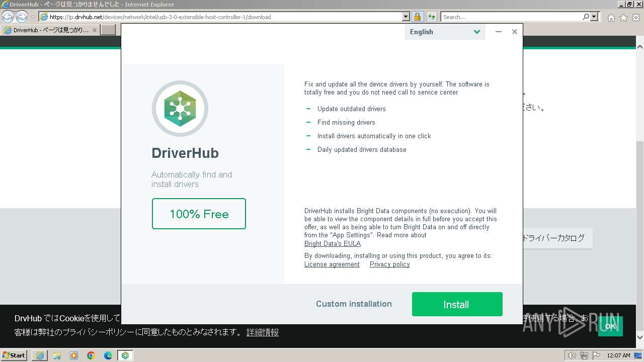The height and width of the screenshot is (362, 644).
Task: Click the system tray network icon
Action: click(584, 355)
